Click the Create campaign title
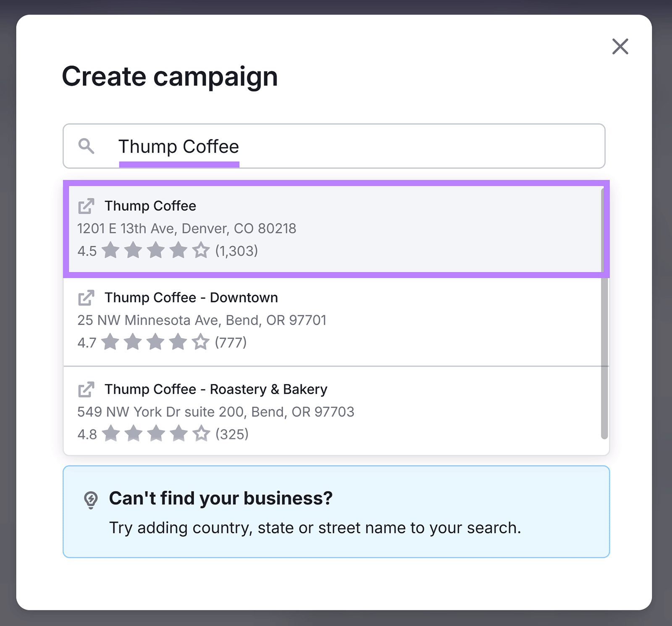Viewport: 672px width, 626px height. [x=170, y=76]
